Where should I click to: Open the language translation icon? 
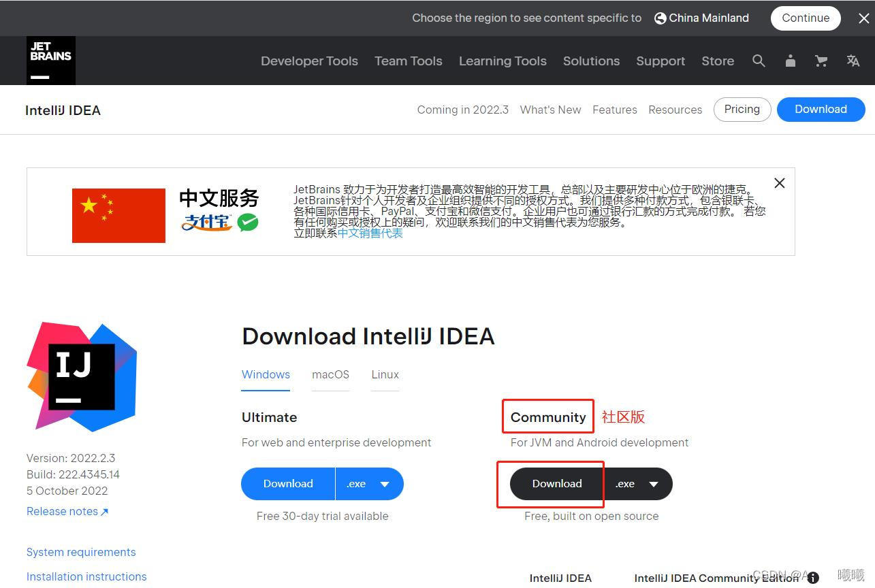coord(853,61)
